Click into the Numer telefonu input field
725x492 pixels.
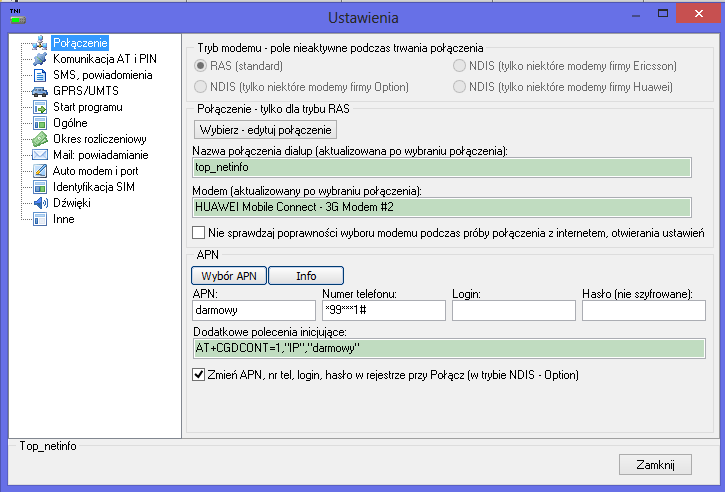click(x=382, y=311)
